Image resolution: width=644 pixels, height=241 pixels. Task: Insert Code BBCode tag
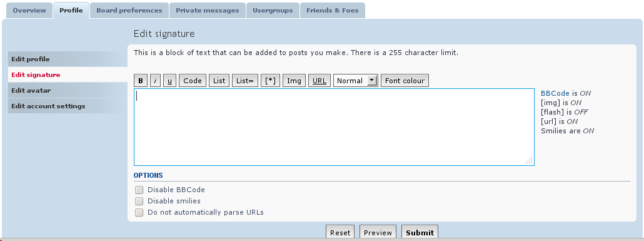(192, 81)
